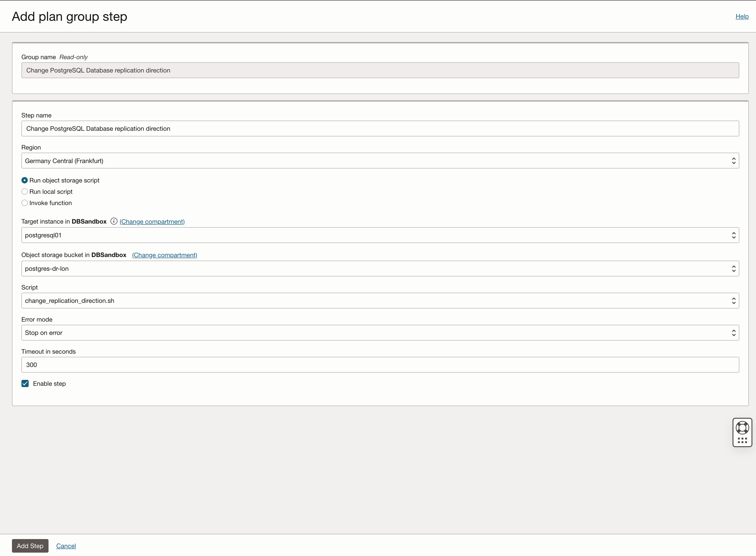Image resolution: width=756 pixels, height=556 pixels.
Task: Click Change compartment for Target instance
Action: 152,222
